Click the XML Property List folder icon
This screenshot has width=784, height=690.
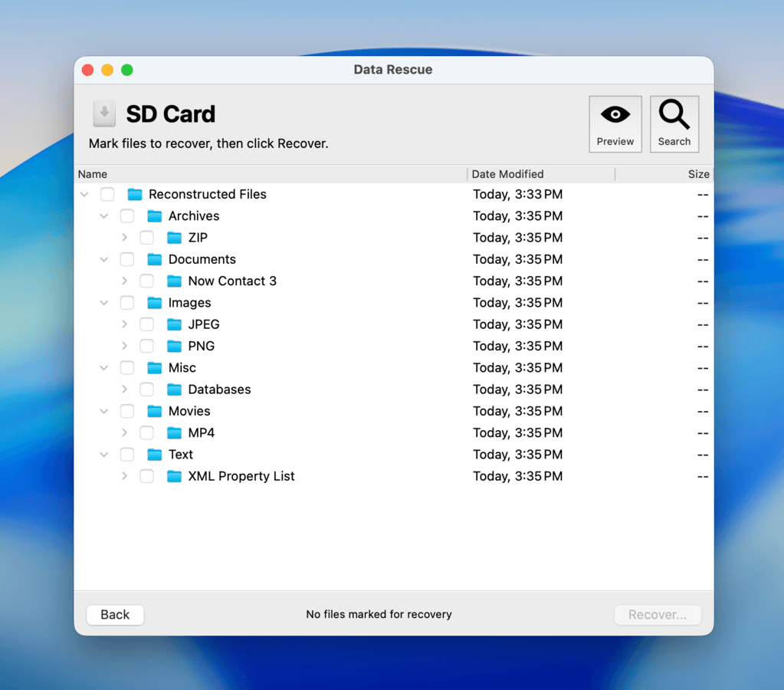point(174,476)
